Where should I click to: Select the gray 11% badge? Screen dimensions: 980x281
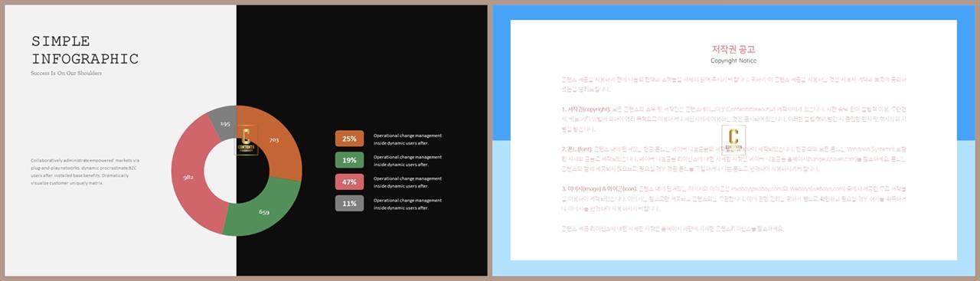(x=349, y=204)
